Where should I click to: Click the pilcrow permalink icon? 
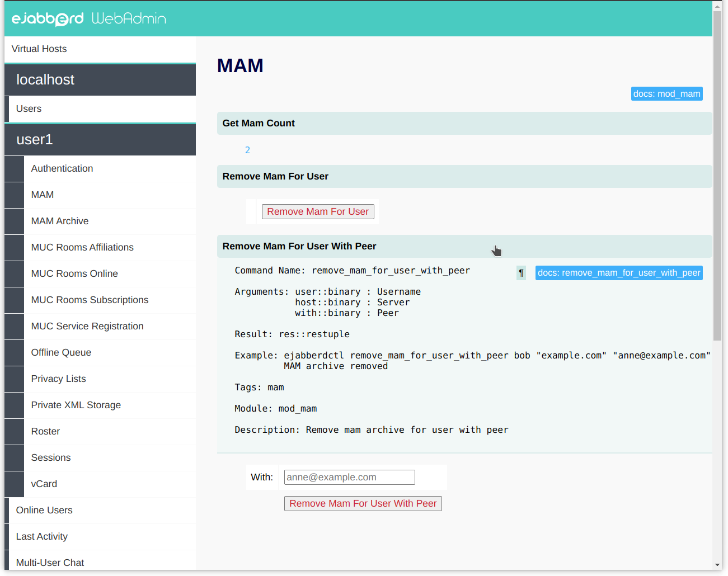521,273
